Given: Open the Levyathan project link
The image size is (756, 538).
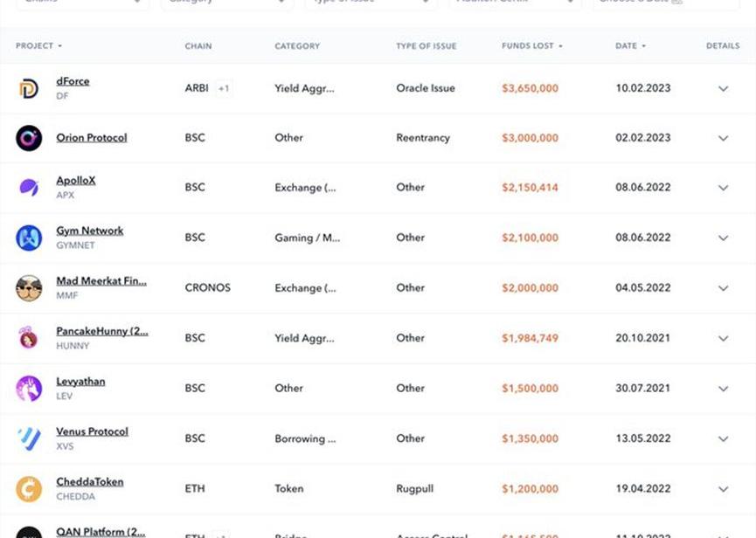Looking at the screenshot, I should [80, 382].
